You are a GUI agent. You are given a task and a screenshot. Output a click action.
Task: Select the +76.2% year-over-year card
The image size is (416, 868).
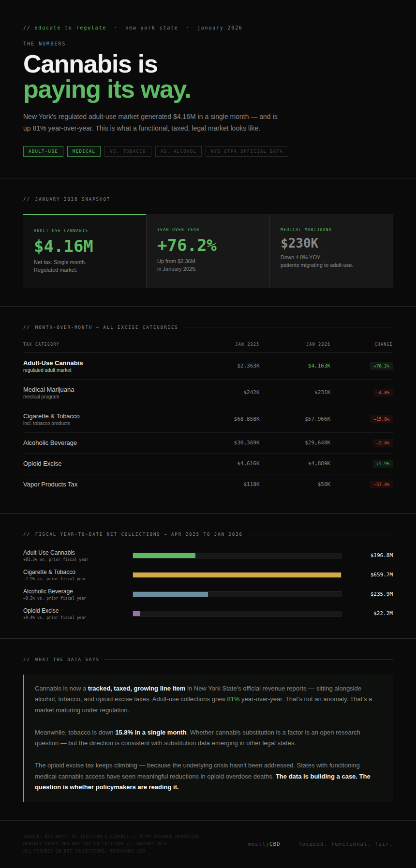tap(208, 251)
